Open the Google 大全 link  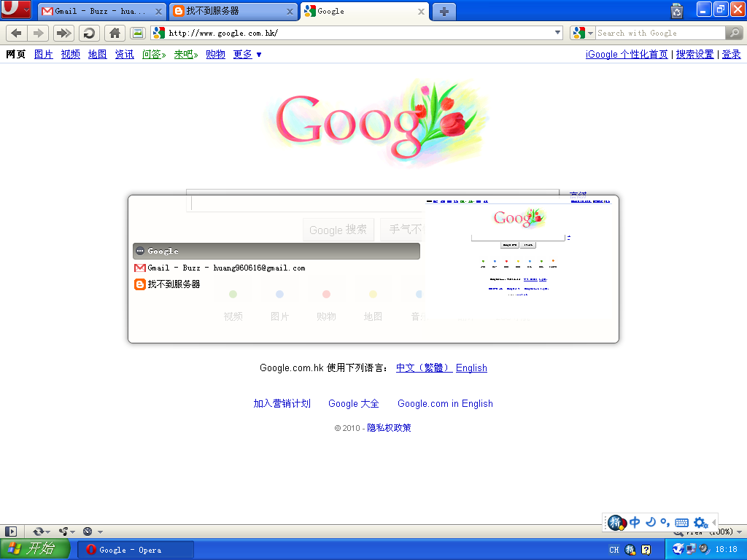pos(354,403)
